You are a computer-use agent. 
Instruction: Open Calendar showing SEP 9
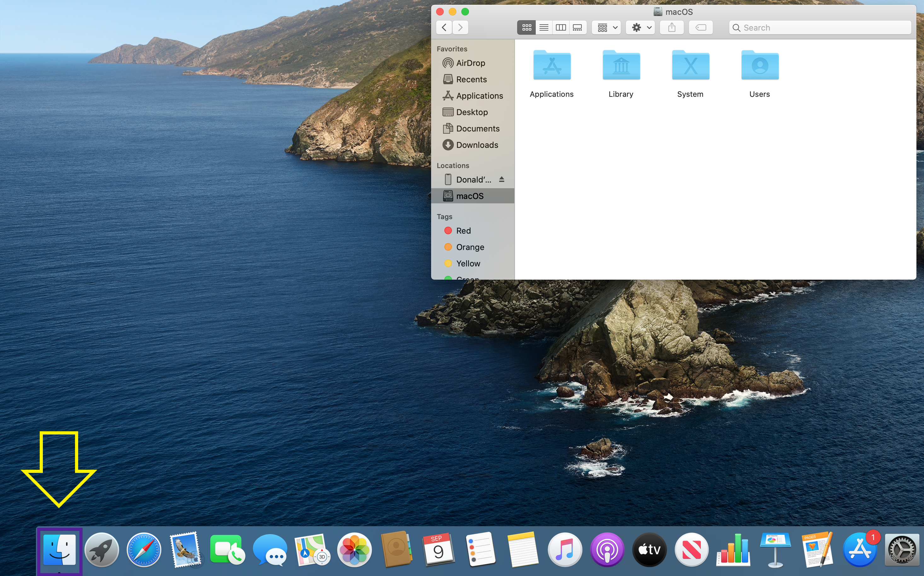[x=438, y=550]
